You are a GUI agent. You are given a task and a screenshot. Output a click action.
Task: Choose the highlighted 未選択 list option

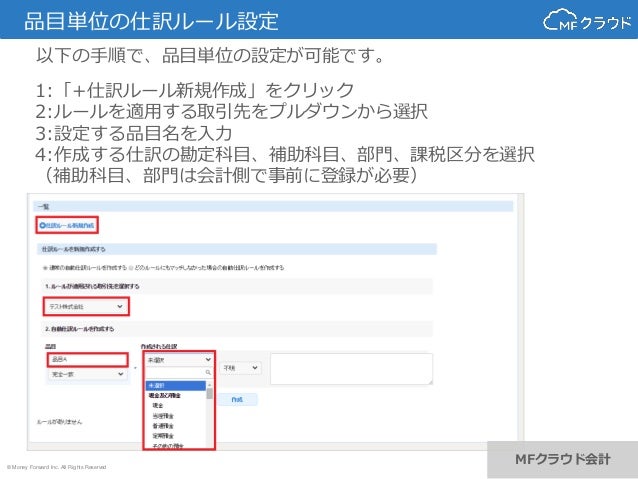pyautogui.click(x=176, y=385)
